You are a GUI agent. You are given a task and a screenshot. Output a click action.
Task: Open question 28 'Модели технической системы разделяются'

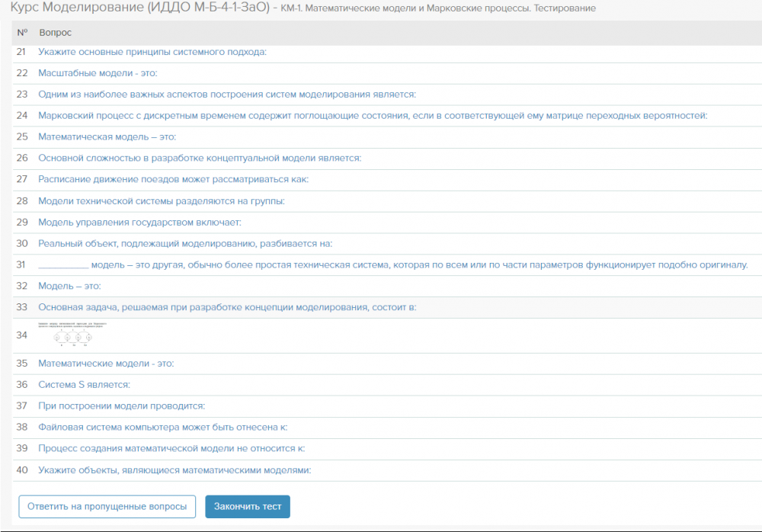162,201
